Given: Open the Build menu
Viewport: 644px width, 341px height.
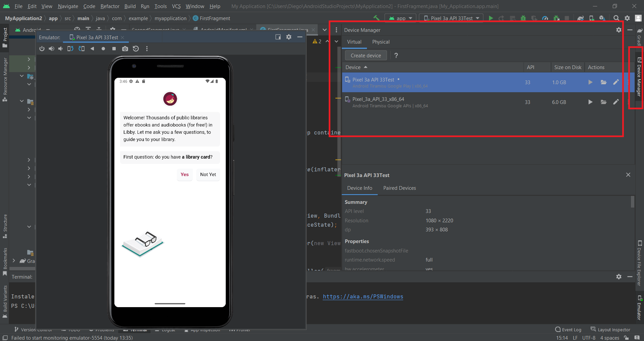Looking at the screenshot, I should coord(130,6).
